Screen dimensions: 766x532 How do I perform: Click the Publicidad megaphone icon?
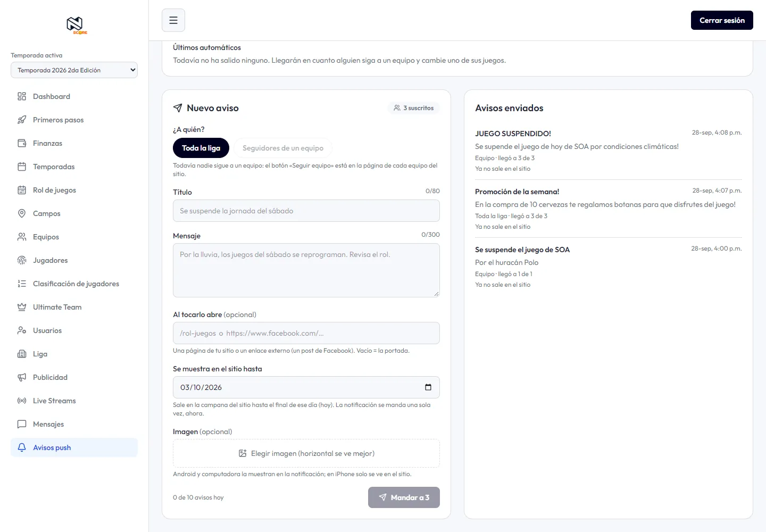point(22,377)
